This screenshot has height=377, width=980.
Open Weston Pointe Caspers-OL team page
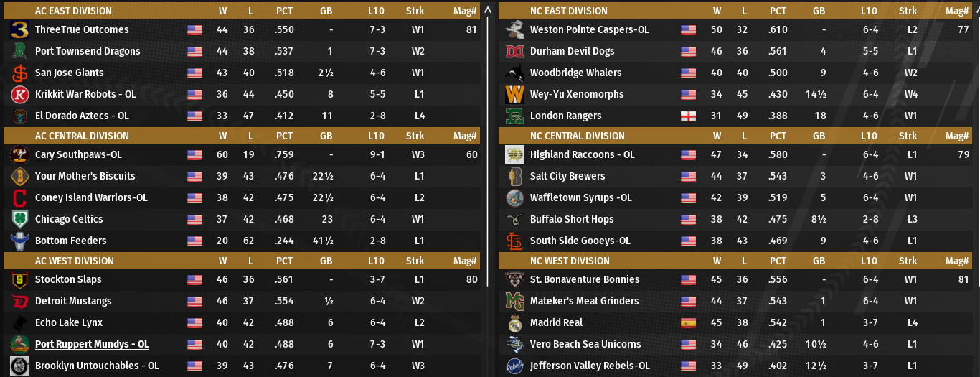589,30
